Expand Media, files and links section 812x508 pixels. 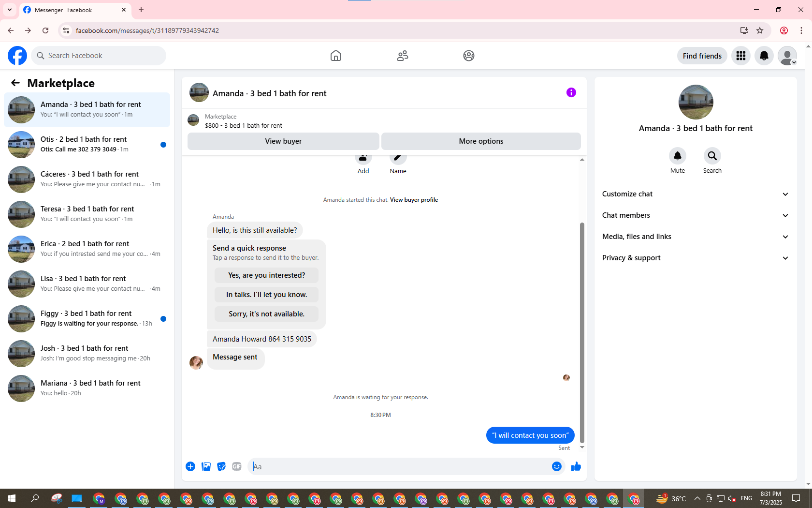pos(696,237)
